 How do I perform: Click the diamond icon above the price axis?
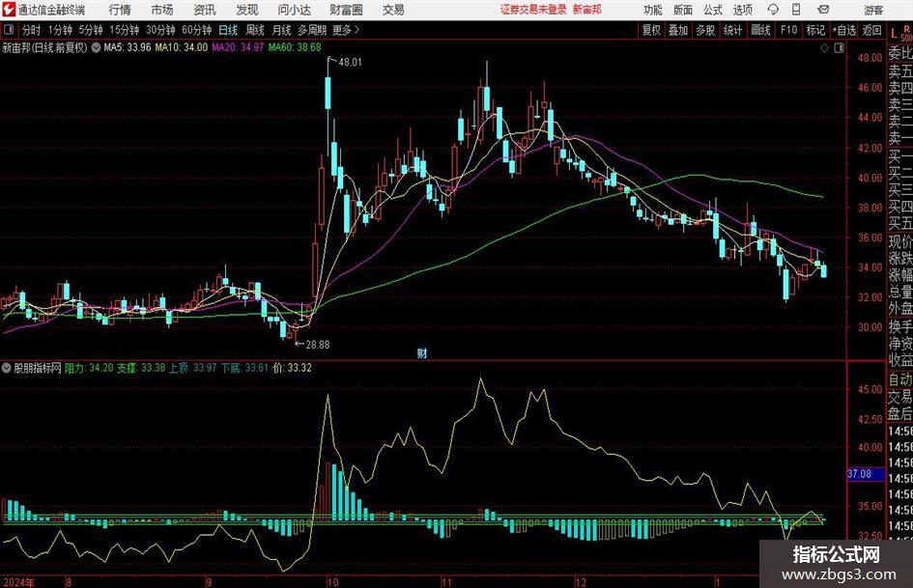(x=824, y=48)
